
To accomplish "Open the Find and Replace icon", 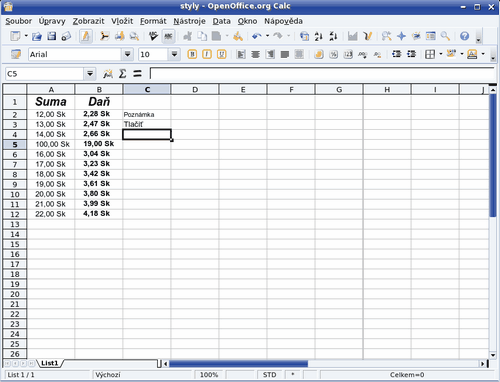I will (x=386, y=36).
